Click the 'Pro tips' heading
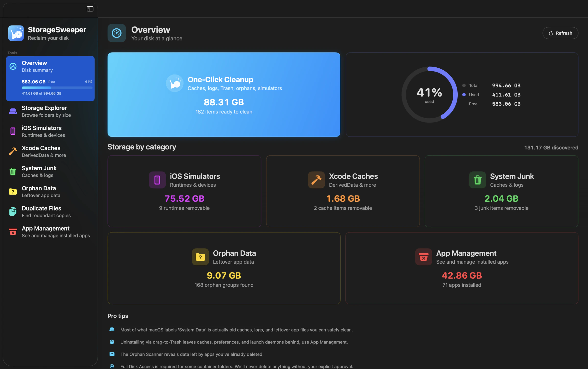The image size is (588, 369). tap(118, 316)
